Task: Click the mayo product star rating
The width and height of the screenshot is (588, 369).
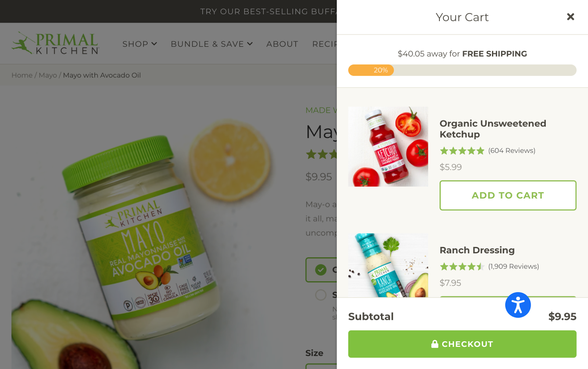Action: (x=321, y=154)
